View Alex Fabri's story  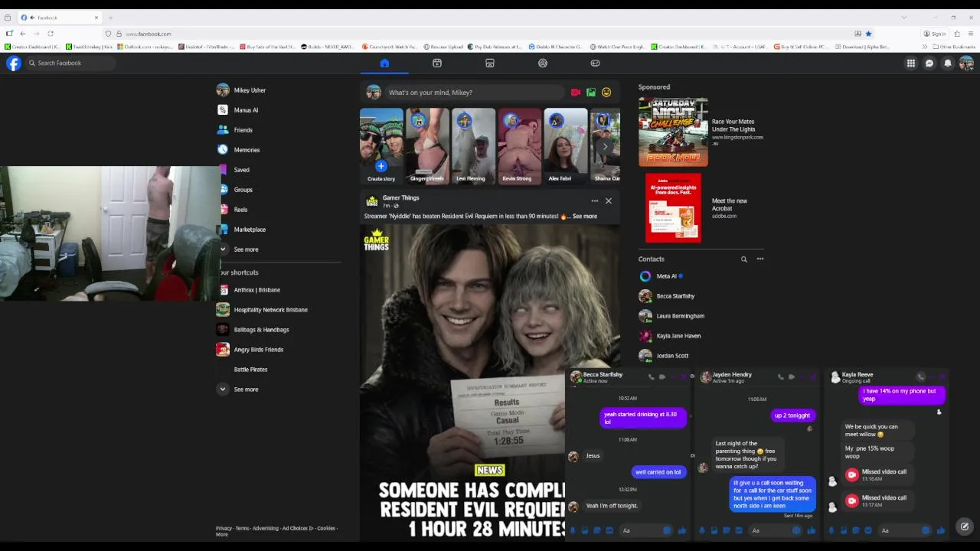(565, 146)
